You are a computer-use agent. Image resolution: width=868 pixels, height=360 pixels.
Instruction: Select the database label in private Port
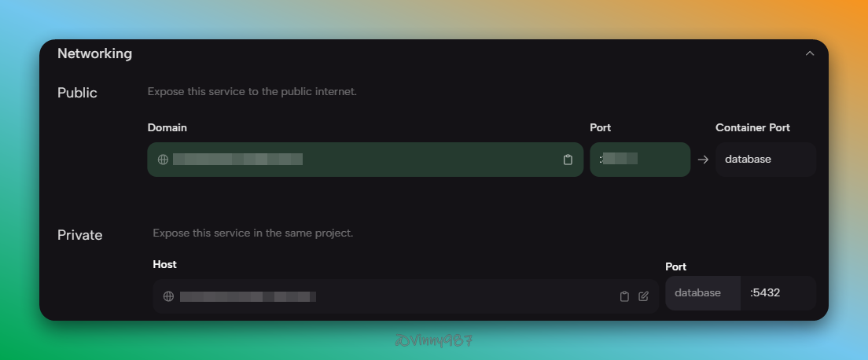point(698,292)
